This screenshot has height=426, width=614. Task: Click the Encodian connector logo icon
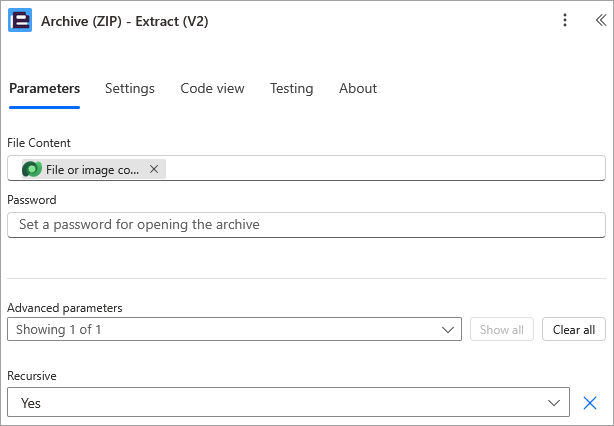20,20
